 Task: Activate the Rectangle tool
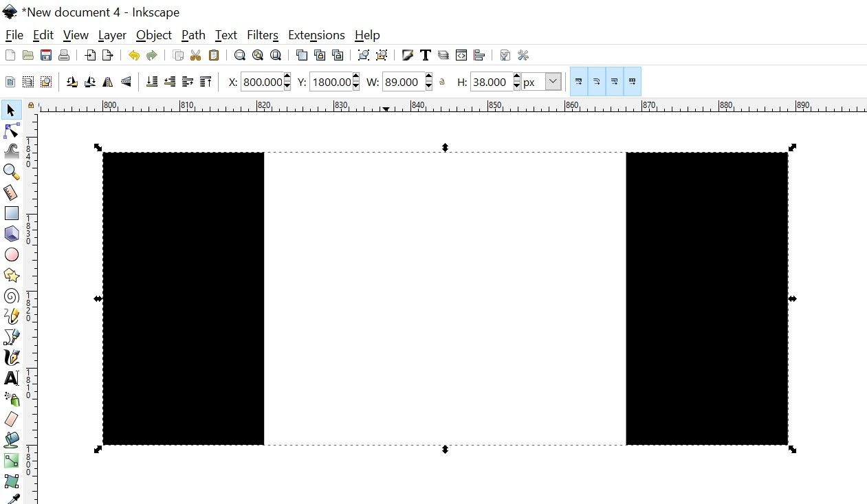click(11, 213)
